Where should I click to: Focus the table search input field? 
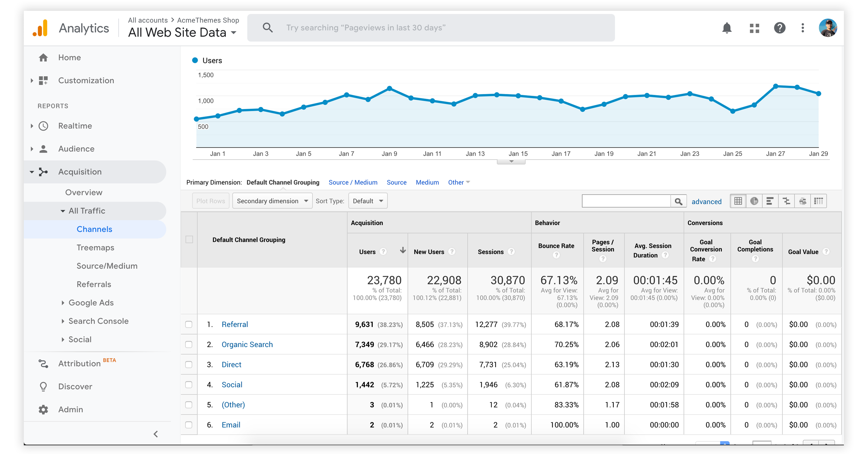(x=626, y=202)
